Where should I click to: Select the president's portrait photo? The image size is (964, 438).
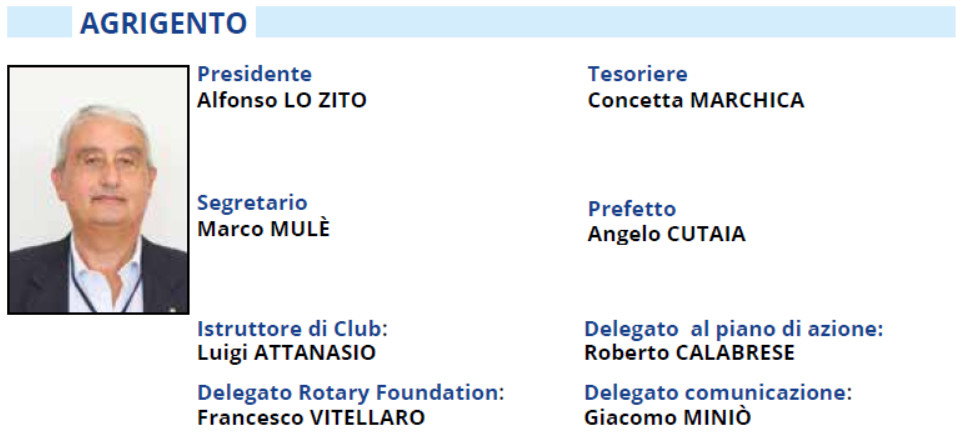[98, 190]
